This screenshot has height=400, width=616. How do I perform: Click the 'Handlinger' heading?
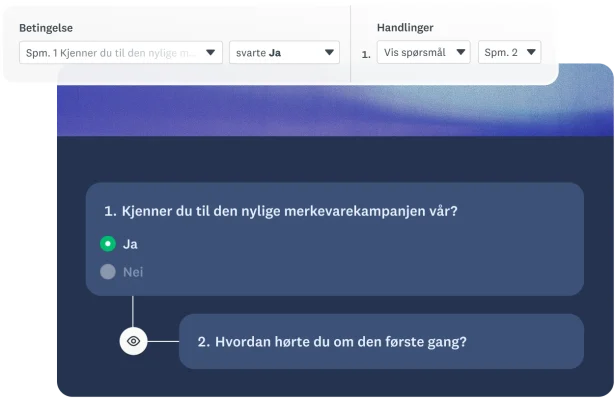(x=405, y=28)
